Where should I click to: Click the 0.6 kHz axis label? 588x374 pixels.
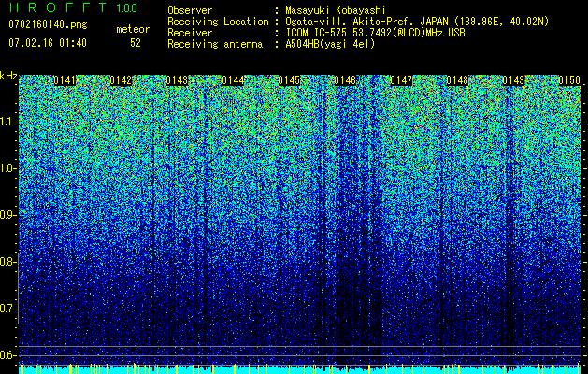[x=8, y=355]
